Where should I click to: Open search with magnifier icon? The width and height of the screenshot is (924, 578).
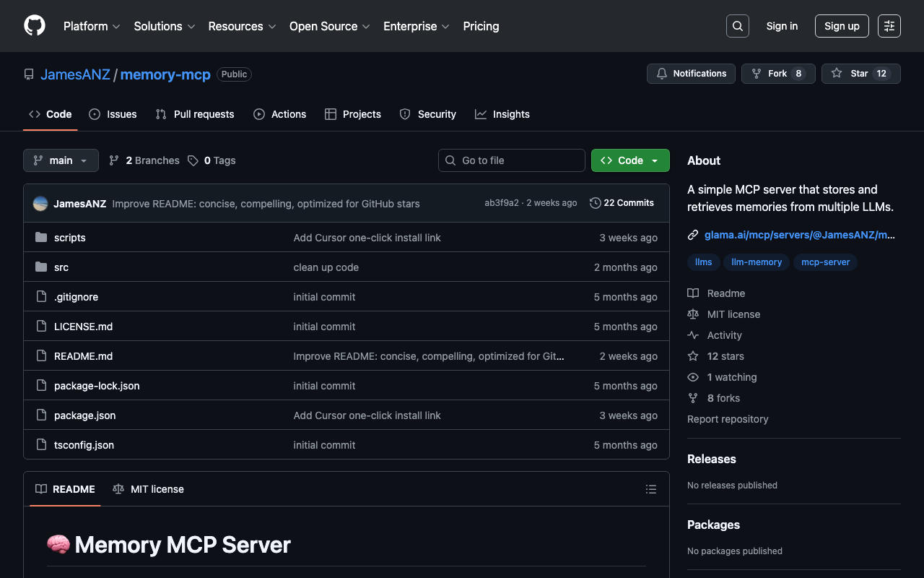pyautogui.click(x=737, y=26)
